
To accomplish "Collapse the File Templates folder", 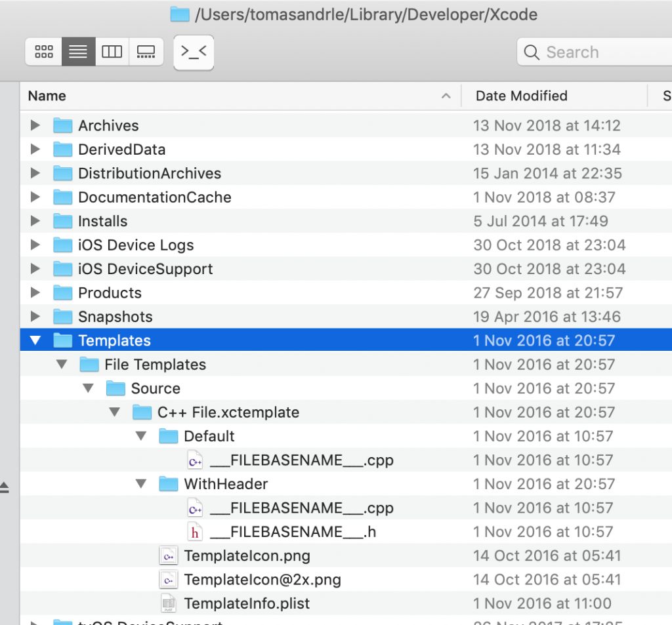I will pos(62,365).
